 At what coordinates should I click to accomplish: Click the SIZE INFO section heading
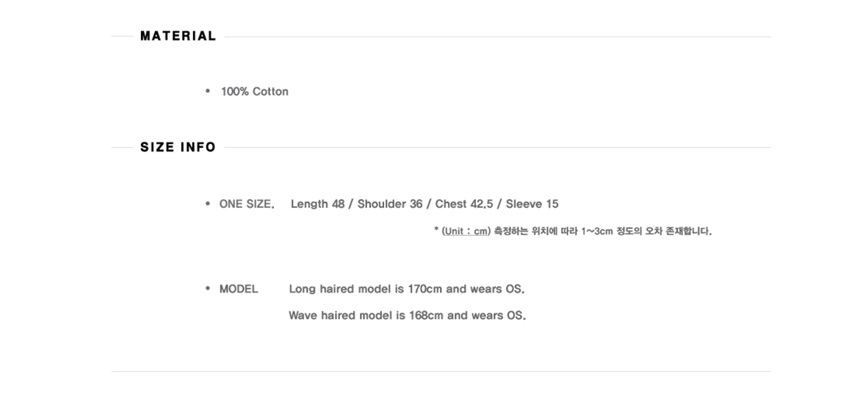tap(178, 147)
